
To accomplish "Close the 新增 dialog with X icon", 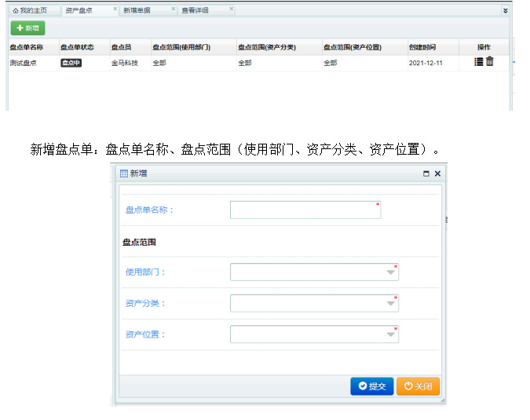I will point(437,173).
